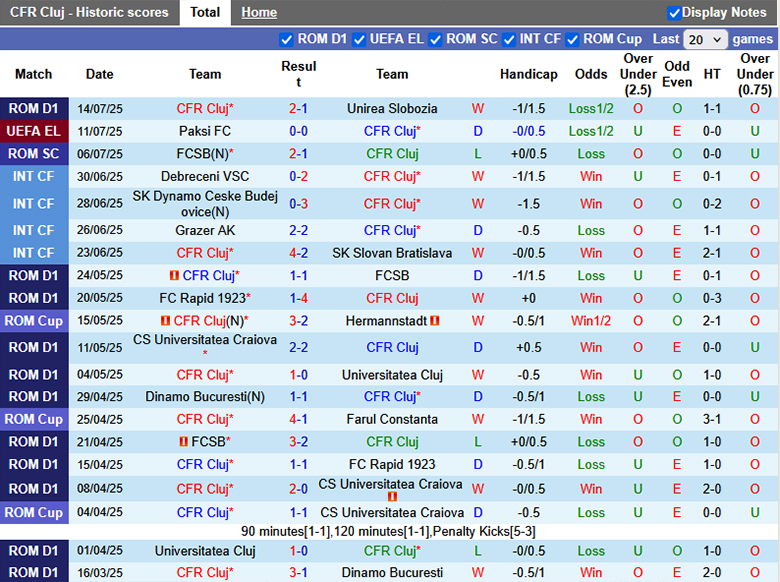This screenshot has height=582, width=780.
Task: Click the Odd Even column header
Action: [677, 74]
